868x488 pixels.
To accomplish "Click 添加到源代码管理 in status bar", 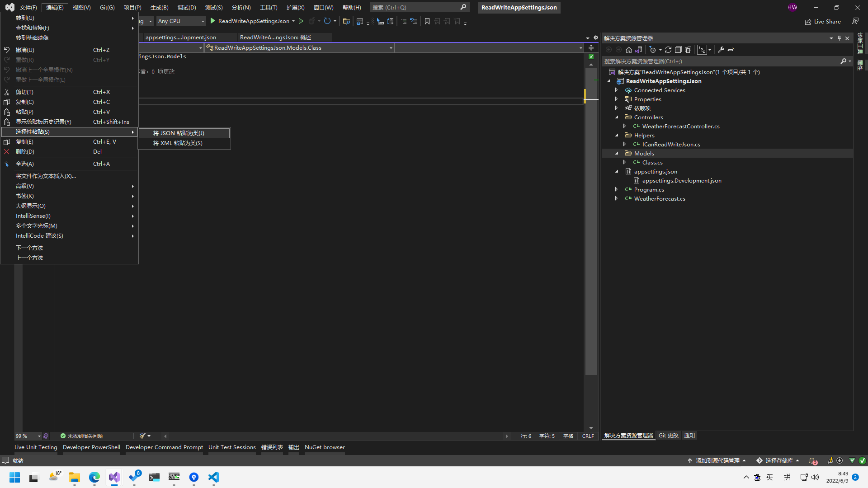I will 717,460.
